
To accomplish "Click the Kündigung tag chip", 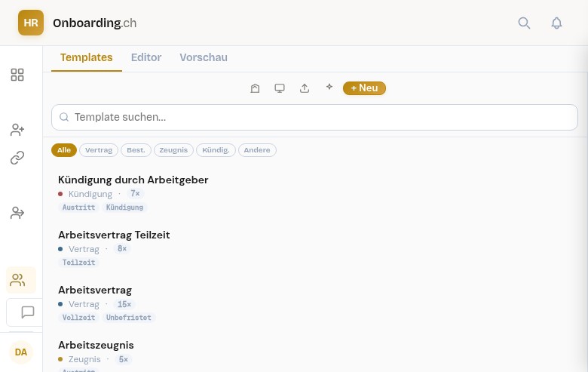I will pyautogui.click(x=124, y=208).
